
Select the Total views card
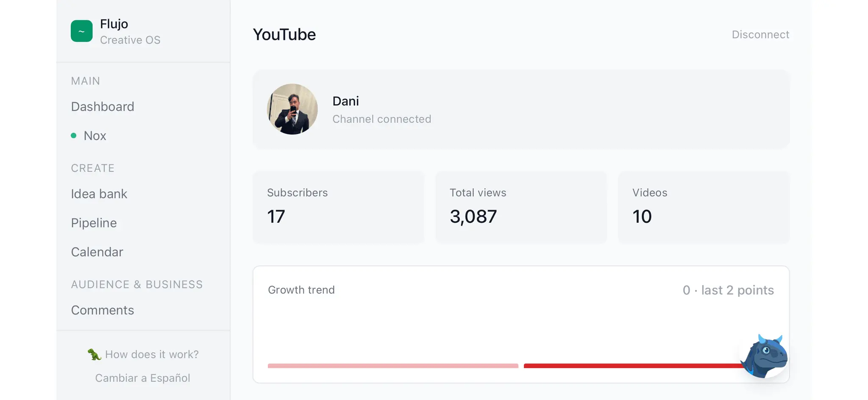pos(521,207)
